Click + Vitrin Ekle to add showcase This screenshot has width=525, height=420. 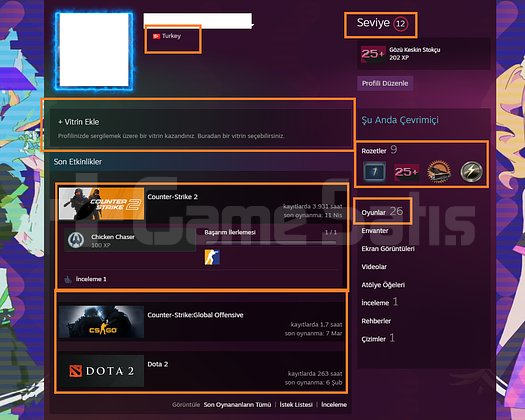(x=79, y=122)
